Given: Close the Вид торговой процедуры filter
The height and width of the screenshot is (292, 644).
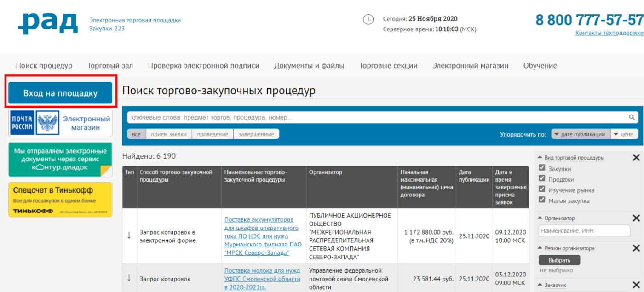Looking at the screenshot, I should coord(636,158).
